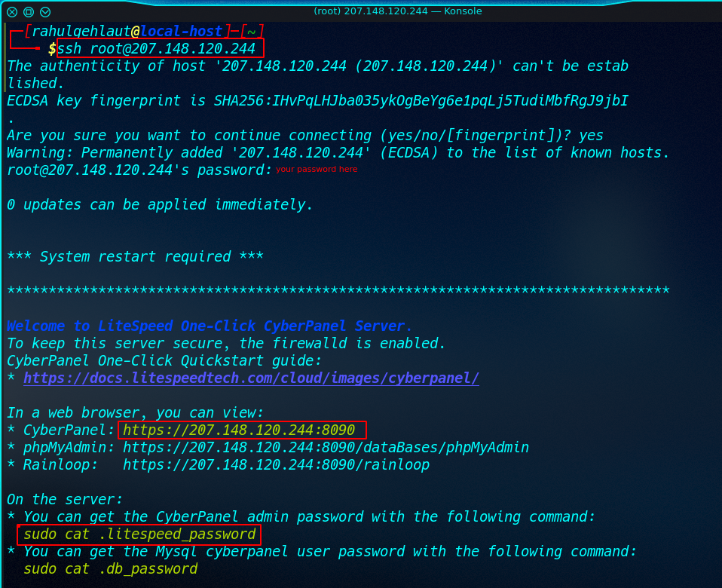Click the red 'your password here' text
722x588 pixels.
tap(317, 169)
